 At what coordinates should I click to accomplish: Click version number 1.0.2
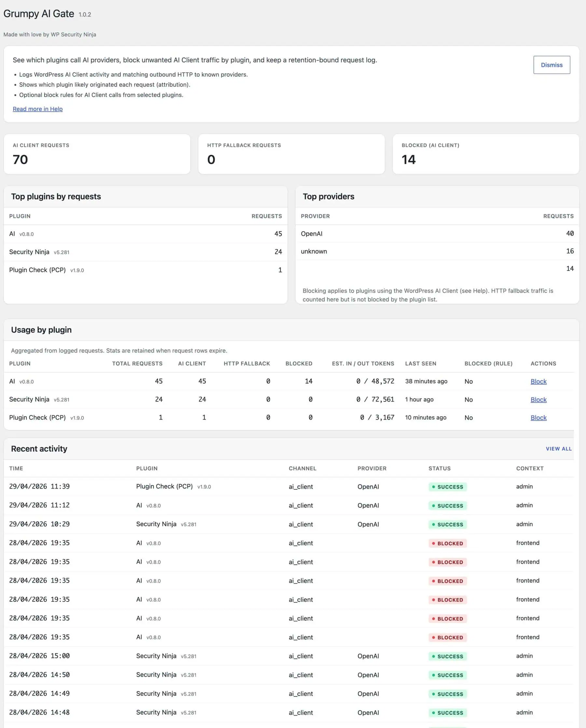(85, 15)
